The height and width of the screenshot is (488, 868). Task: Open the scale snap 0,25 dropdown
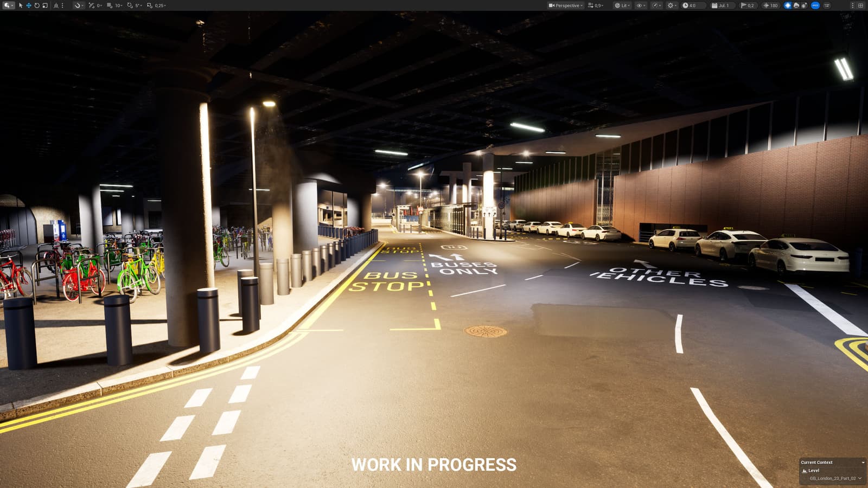click(x=161, y=5)
